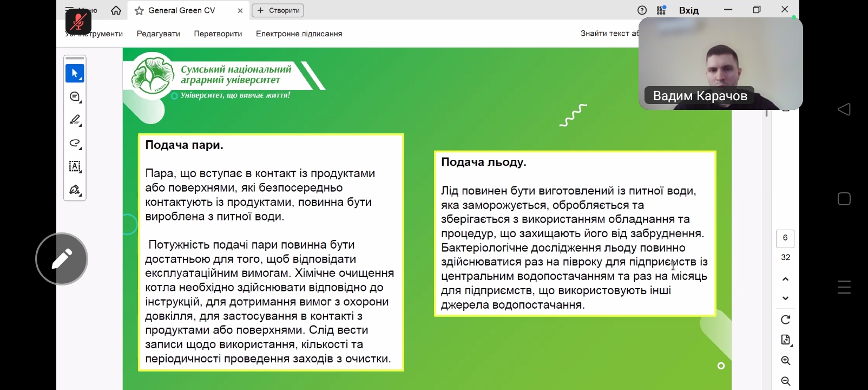Click the Вхід sign-in button
868x390 pixels.
(x=689, y=10)
